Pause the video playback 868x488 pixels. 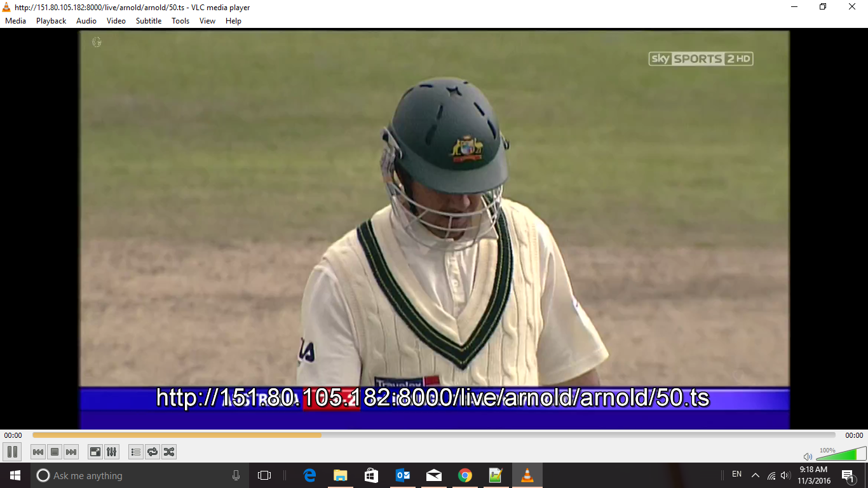pyautogui.click(x=12, y=452)
